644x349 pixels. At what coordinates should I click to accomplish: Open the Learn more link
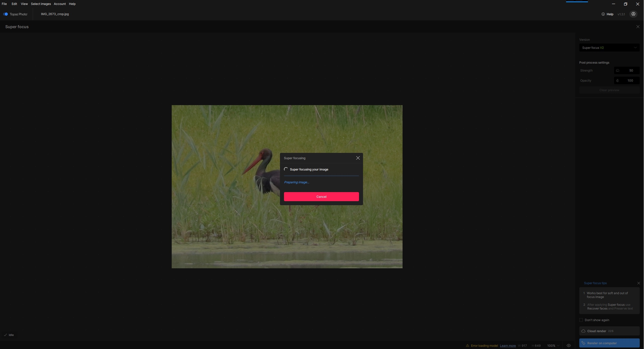pyautogui.click(x=508, y=346)
